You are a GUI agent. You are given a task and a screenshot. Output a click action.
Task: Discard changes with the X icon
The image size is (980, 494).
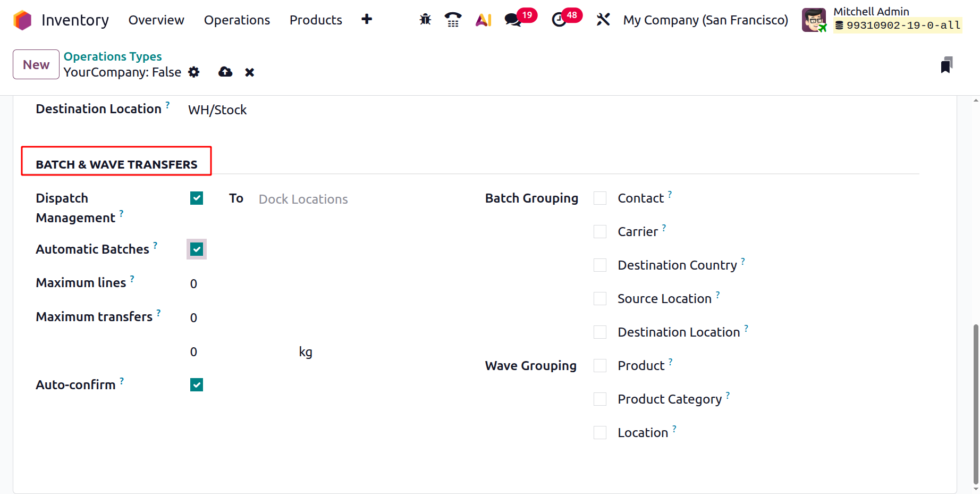coord(249,72)
